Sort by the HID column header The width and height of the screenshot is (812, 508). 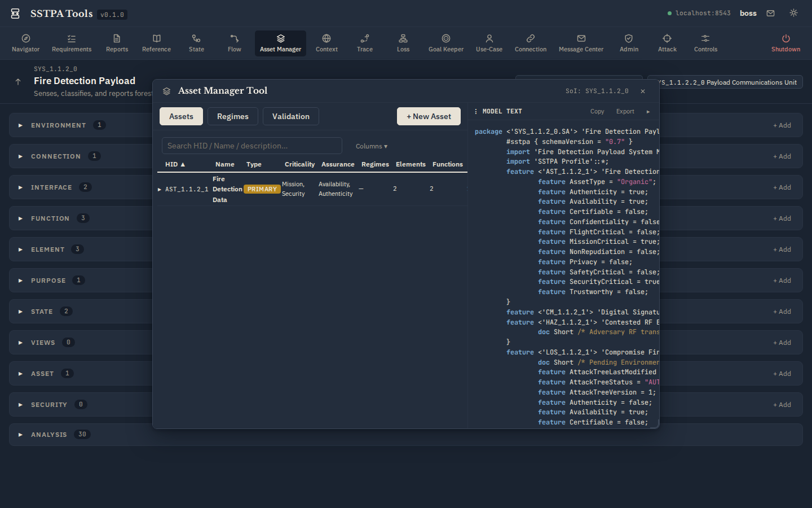(175, 164)
